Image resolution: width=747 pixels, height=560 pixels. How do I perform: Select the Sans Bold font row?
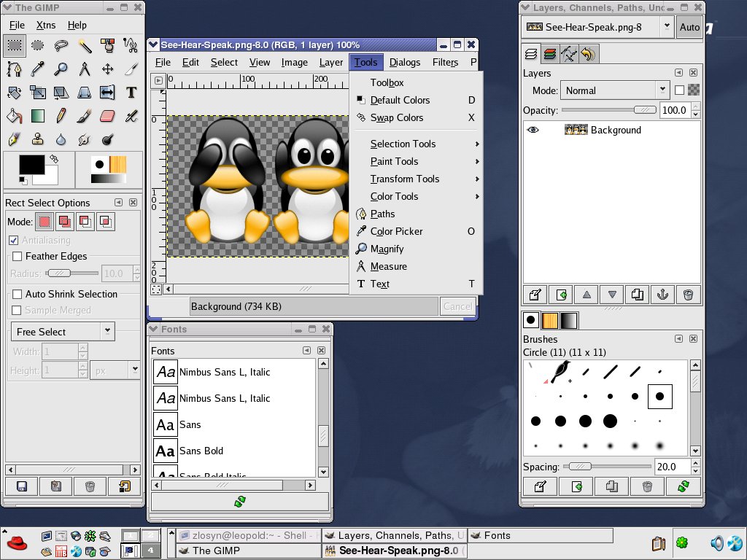pyautogui.click(x=234, y=451)
